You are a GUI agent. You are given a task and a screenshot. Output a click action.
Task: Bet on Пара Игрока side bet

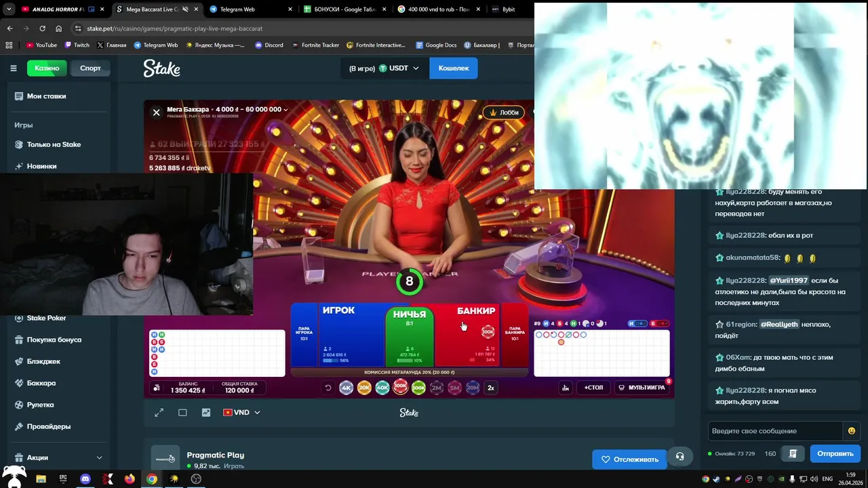304,335
